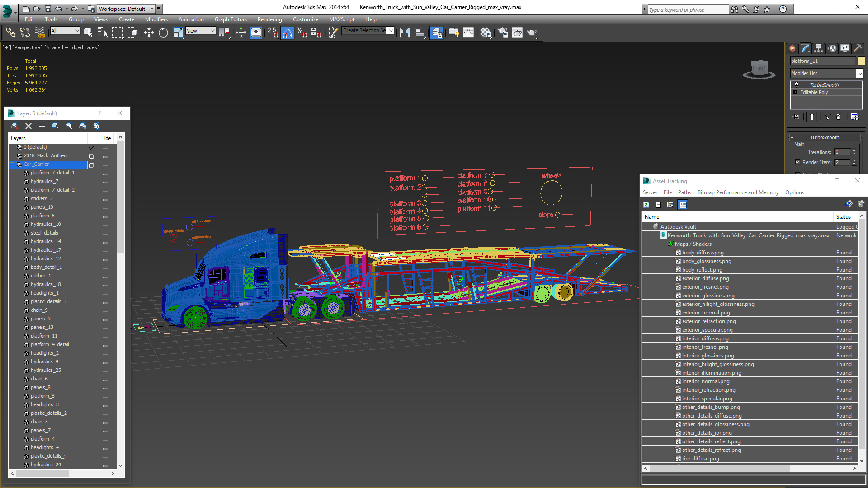Image resolution: width=868 pixels, height=488 pixels.
Task: Open reference coordinate system View dropdown
Action: pos(201,31)
